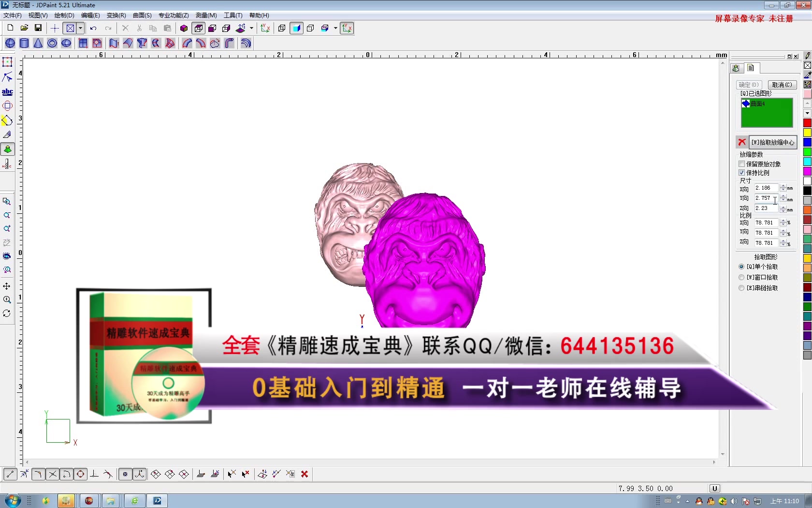Open the 绘制(D) menu
This screenshot has width=812, height=508.
(64, 15)
